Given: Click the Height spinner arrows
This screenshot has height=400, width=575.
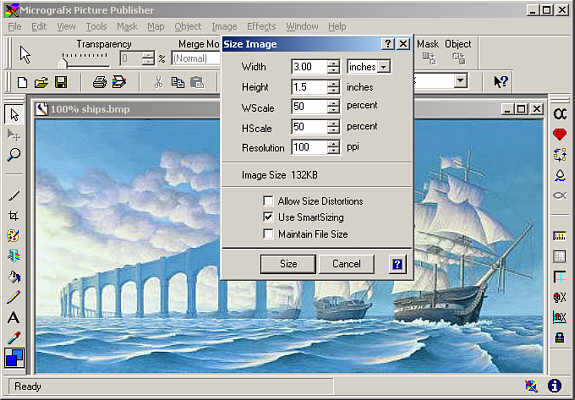Looking at the screenshot, I should pos(333,87).
